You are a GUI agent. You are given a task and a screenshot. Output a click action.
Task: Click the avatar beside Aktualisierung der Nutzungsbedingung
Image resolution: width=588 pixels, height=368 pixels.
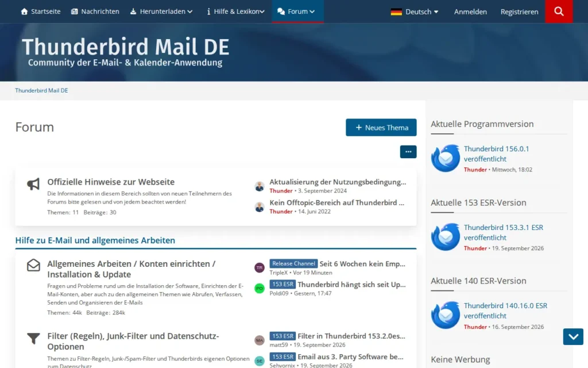[x=260, y=186]
